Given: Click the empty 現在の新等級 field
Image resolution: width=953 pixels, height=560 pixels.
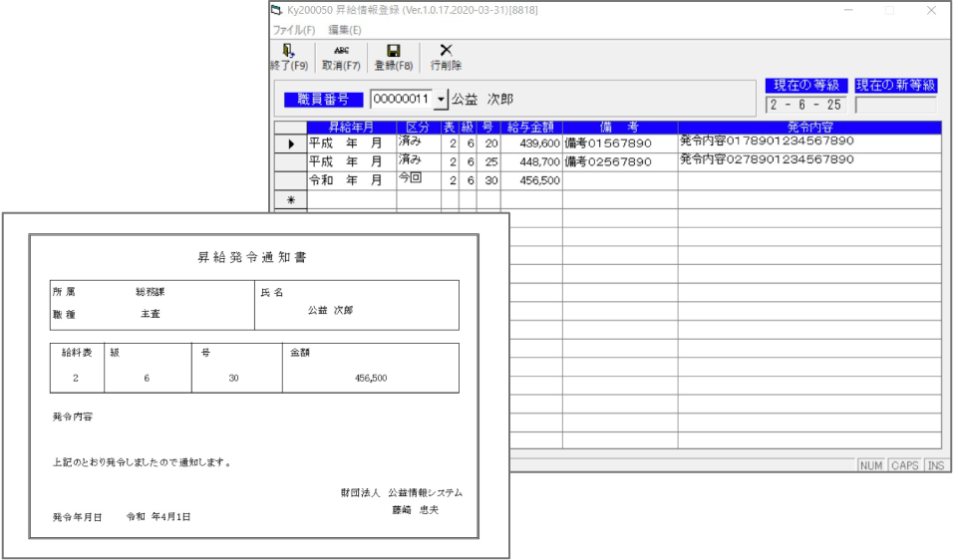Looking at the screenshot, I should pos(895,105).
